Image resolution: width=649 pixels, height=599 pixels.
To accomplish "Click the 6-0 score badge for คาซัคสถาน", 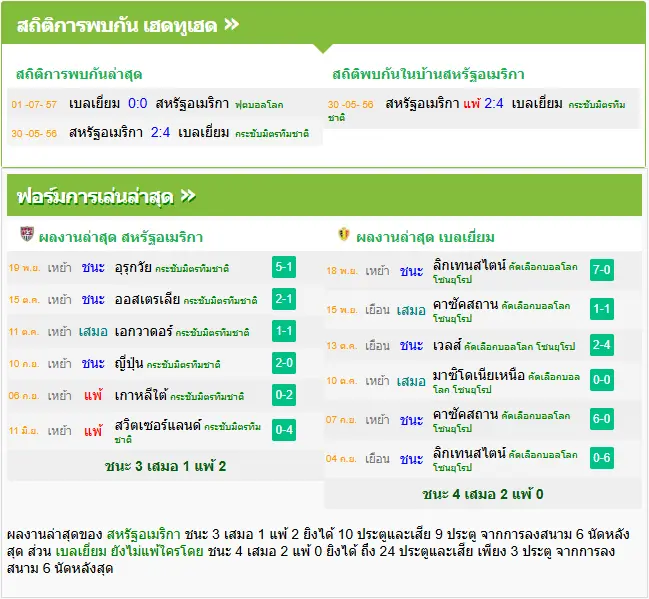I will (x=602, y=419).
